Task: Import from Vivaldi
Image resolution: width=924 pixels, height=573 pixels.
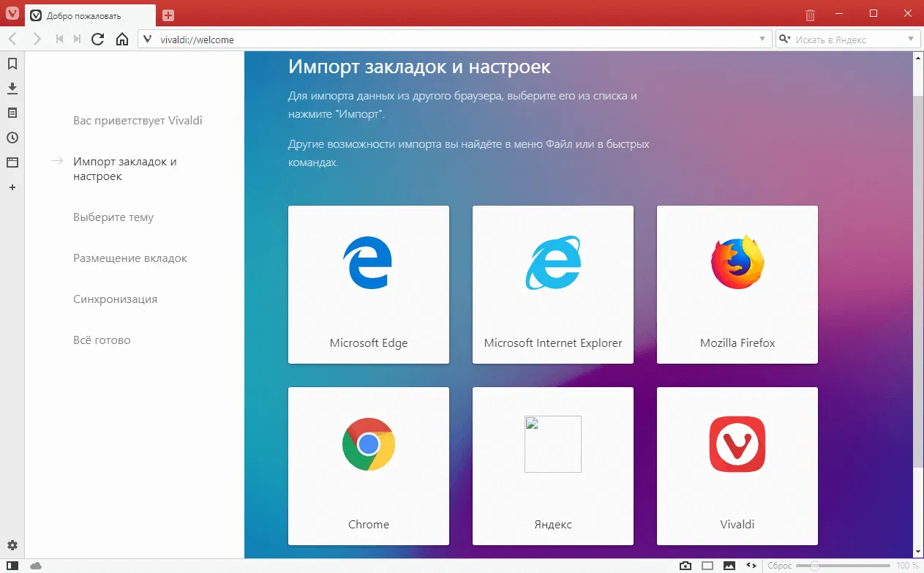Action: click(737, 466)
